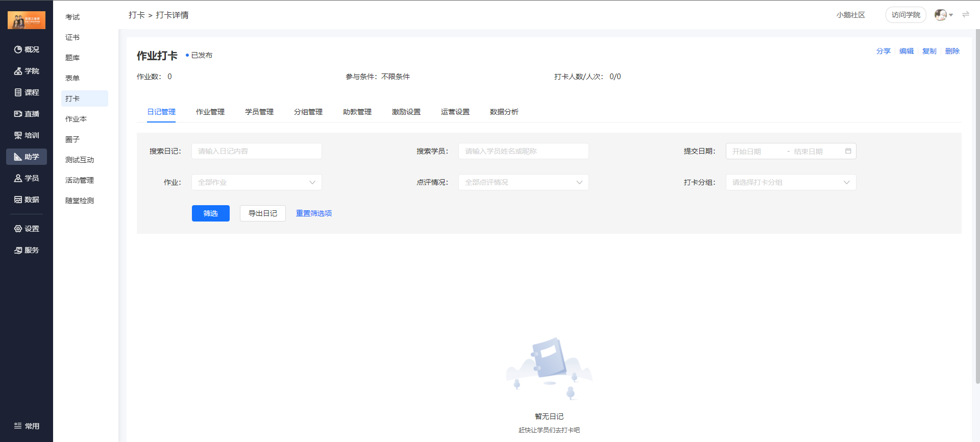Image resolution: width=980 pixels, height=442 pixels.
Task: Select the 课程 course icon in sidebar
Action: point(18,92)
